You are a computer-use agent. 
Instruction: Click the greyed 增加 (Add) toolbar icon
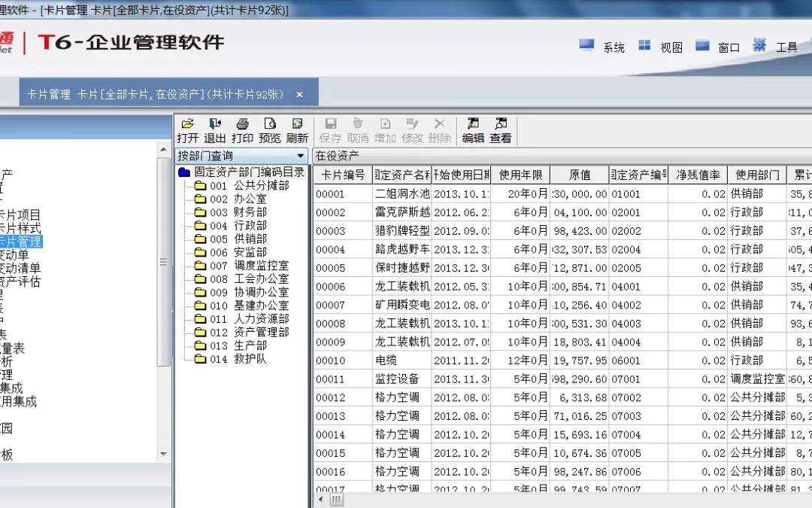(x=385, y=131)
